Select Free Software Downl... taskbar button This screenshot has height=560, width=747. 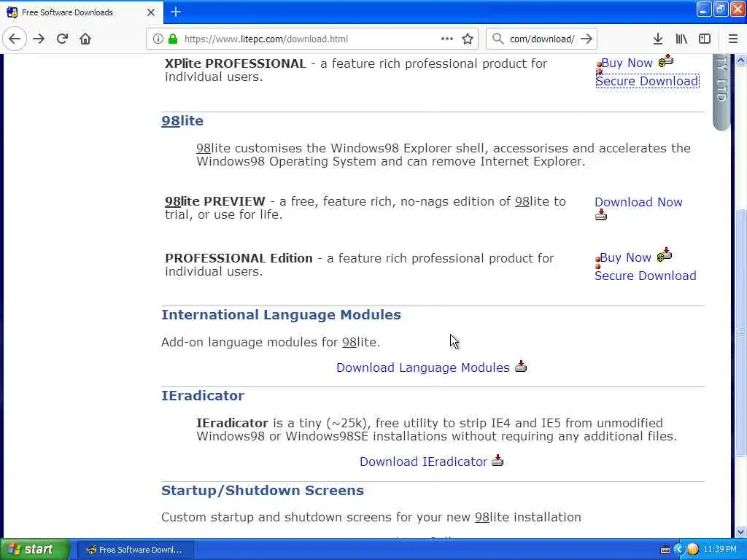(x=135, y=550)
